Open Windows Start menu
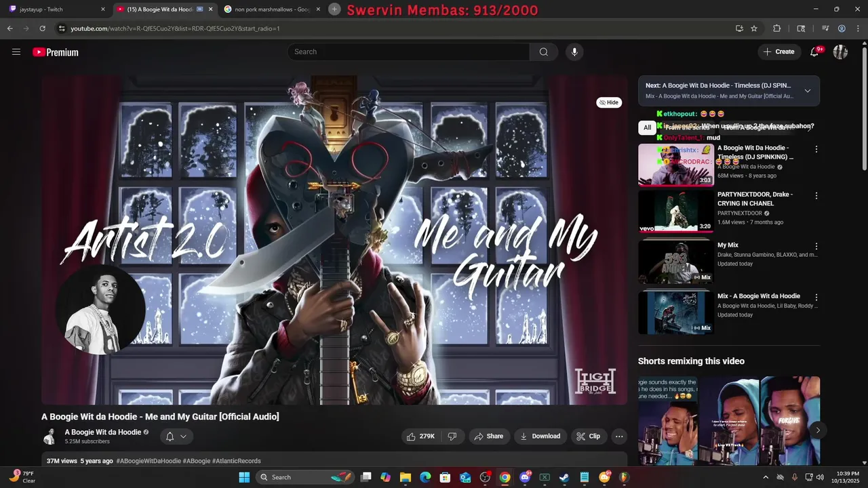The width and height of the screenshot is (868, 488). [x=244, y=477]
